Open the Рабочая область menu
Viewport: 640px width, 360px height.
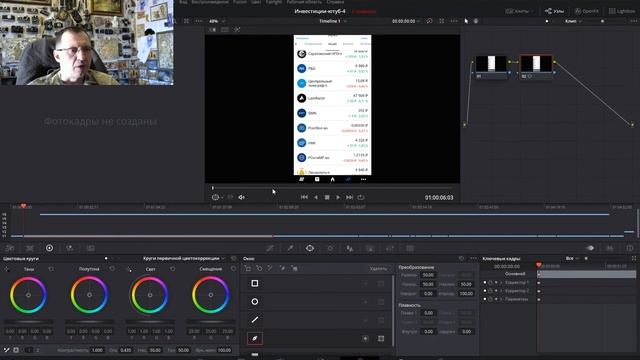click(304, 2)
